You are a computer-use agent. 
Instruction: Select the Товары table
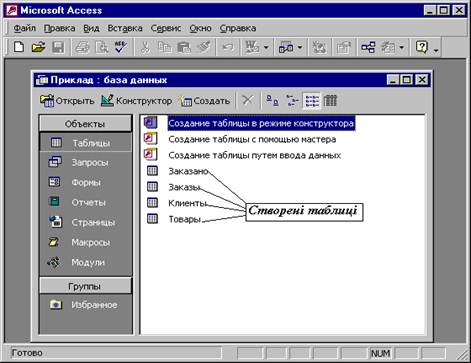pos(185,219)
